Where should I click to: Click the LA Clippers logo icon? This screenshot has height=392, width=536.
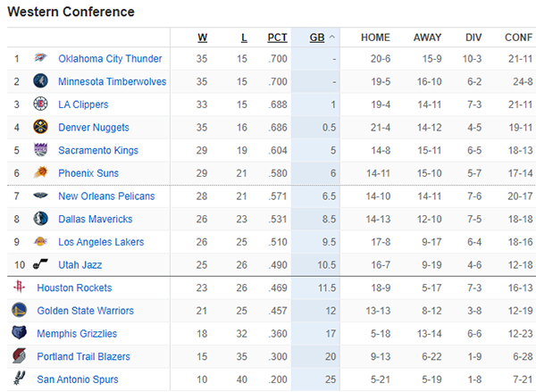(x=40, y=104)
